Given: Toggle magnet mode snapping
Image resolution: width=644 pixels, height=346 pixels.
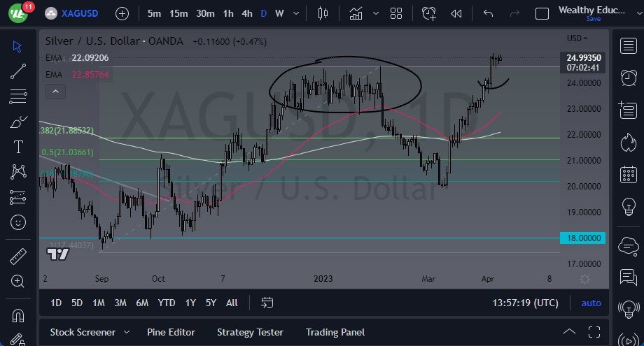Looking at the screenshot, I should [x=17, y=316].
